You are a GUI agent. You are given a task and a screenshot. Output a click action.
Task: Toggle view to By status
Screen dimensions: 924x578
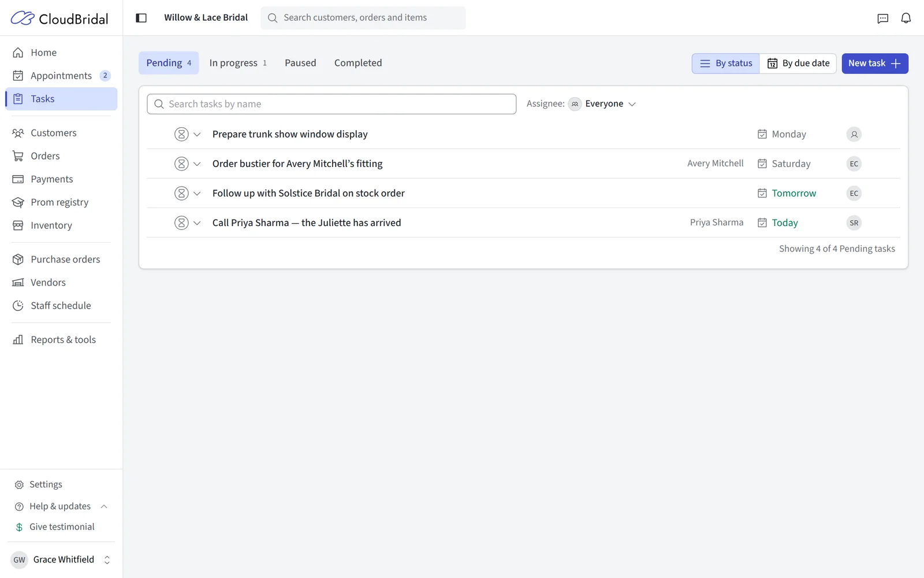coord(726,64)
